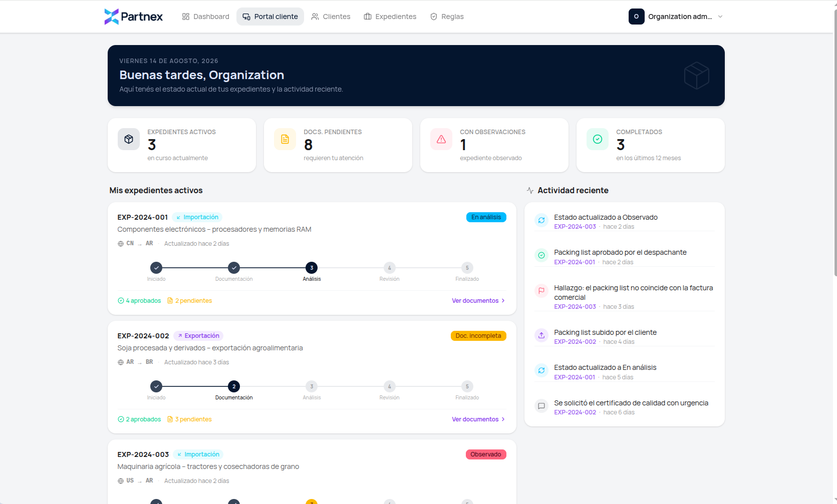Click the flag icon beside Hallazgo activity
Screen dimensions: 837x504
coord(541,291)
